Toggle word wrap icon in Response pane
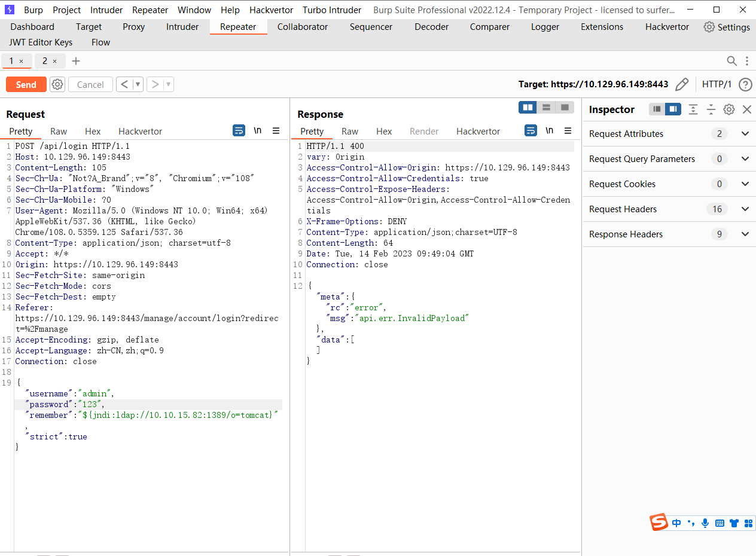This screenshot has width=756, height=556. (531, 130)
